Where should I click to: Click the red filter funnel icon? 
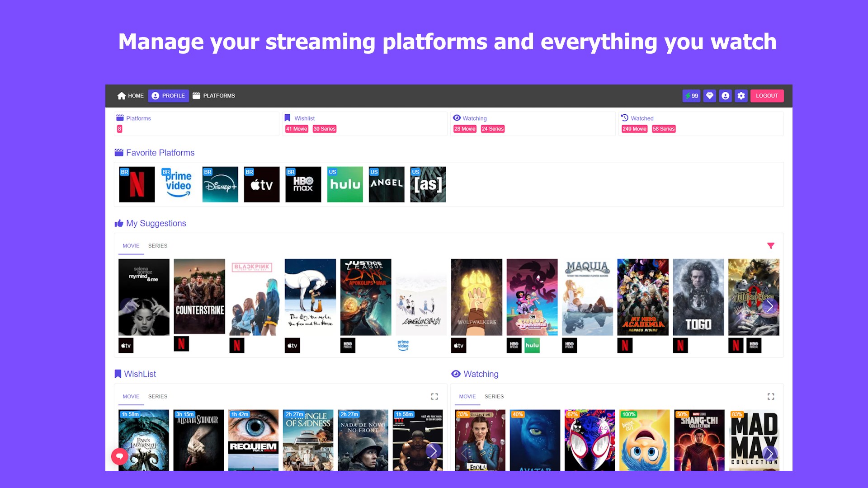coord(771,246)
